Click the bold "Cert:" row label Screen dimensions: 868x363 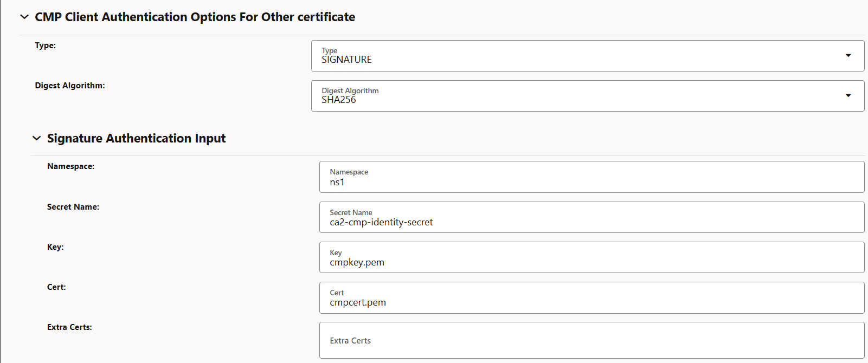tap(56, 287)
